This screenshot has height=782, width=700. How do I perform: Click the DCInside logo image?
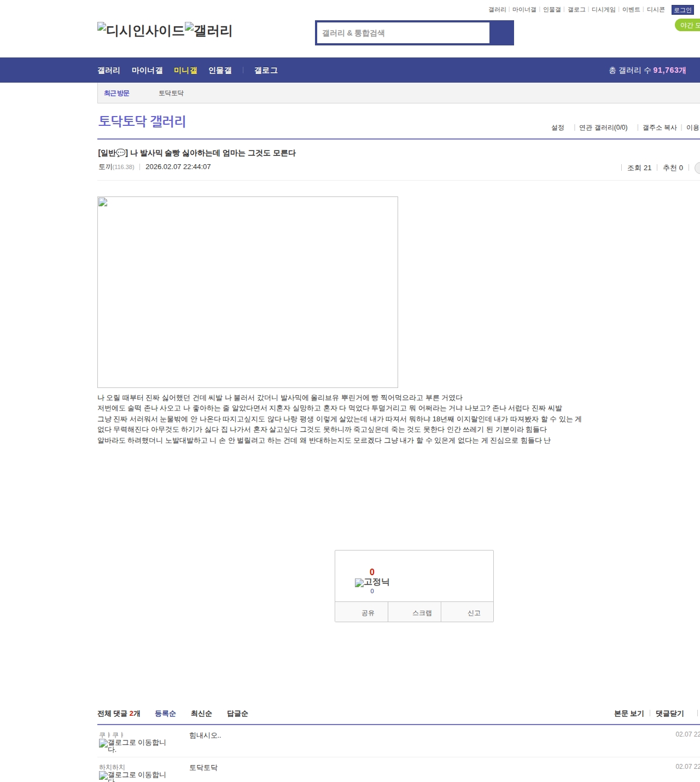point(141,31)
